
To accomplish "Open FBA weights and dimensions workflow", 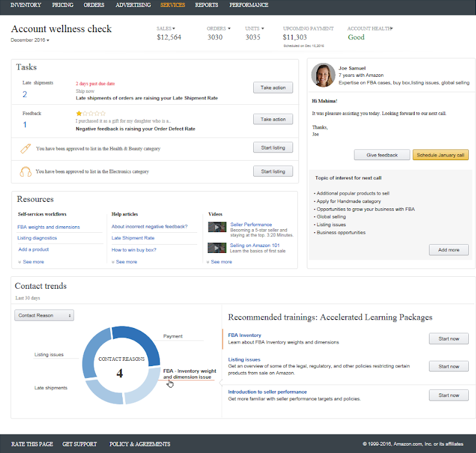I will (49, 227).
